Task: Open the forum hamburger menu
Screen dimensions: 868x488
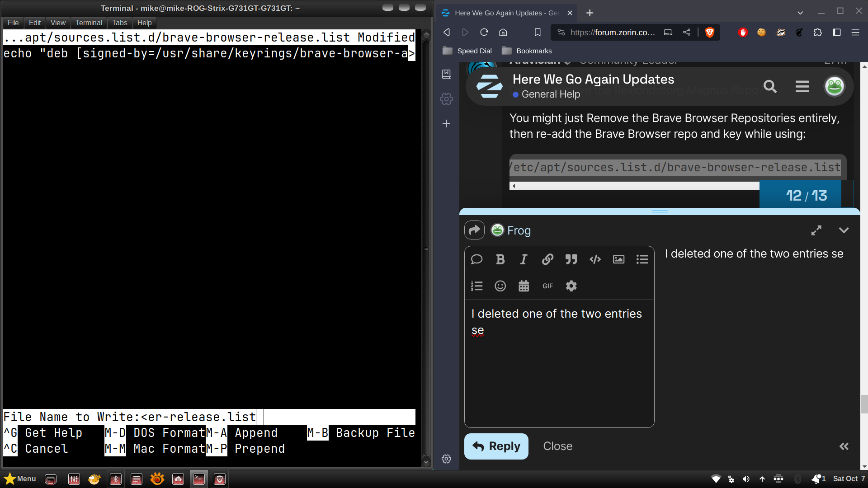Action: coord(802,86)
